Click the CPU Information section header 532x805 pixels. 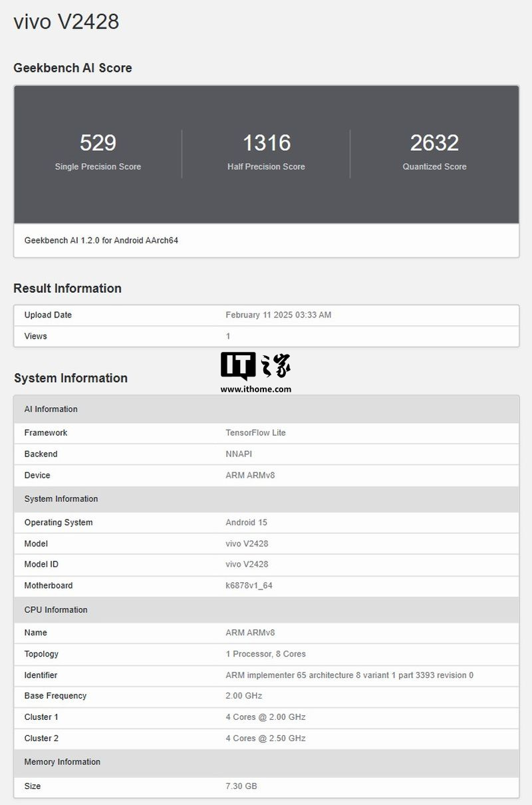56,609
